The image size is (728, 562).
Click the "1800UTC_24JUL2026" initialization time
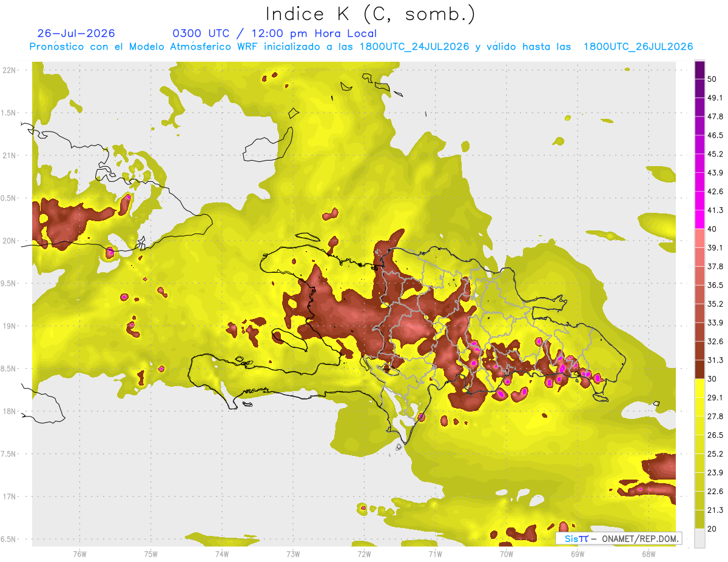click(414, 47)
